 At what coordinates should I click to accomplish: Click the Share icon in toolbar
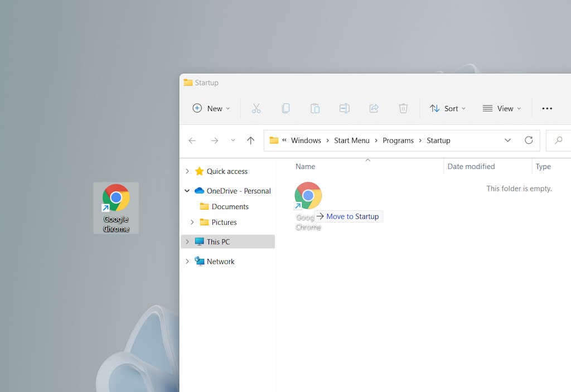374,108
